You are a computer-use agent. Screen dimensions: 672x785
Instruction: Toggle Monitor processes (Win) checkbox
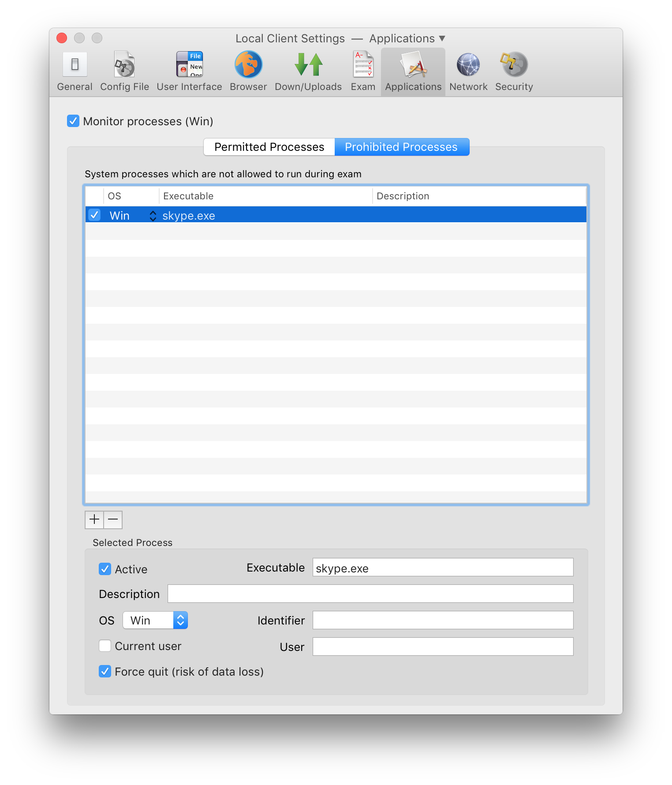coord(73,121)
